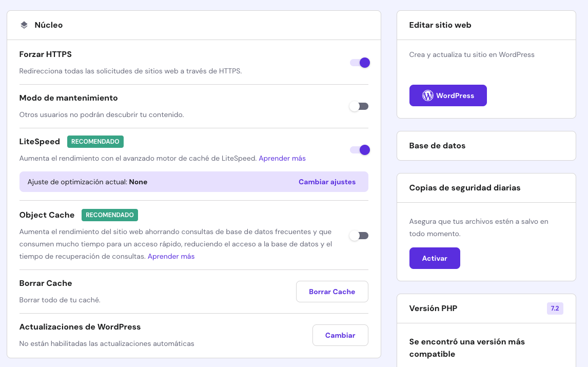Disable the LiteSpeed cache toggle
This screenshot has height=367, width=588.
[x=359, y=150]
